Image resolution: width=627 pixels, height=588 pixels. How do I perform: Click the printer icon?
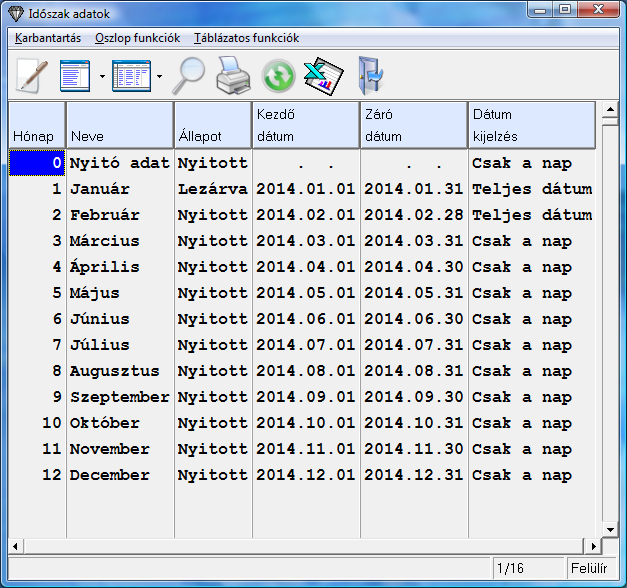pos(233,76)
